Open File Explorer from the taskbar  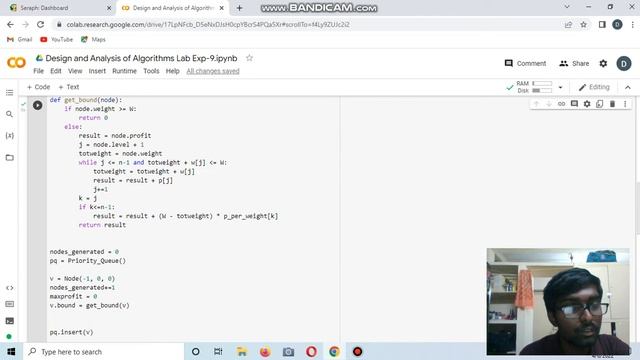pos(242,351)
